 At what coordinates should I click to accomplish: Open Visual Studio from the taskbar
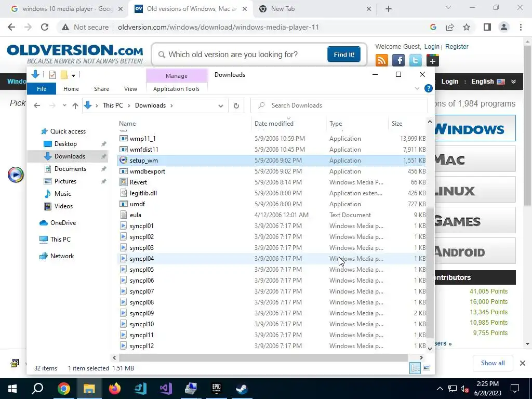click(x=166, y=389)
